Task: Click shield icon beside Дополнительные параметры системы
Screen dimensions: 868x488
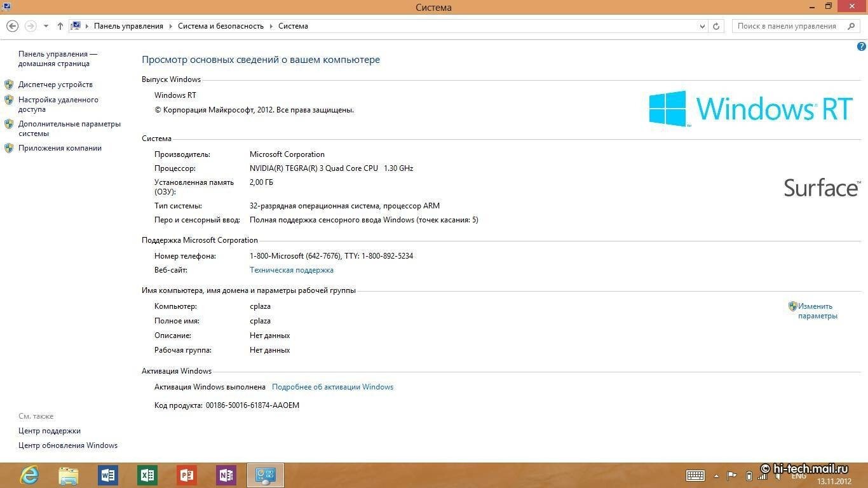Action: pyautogui.click(x=9, y=124)
